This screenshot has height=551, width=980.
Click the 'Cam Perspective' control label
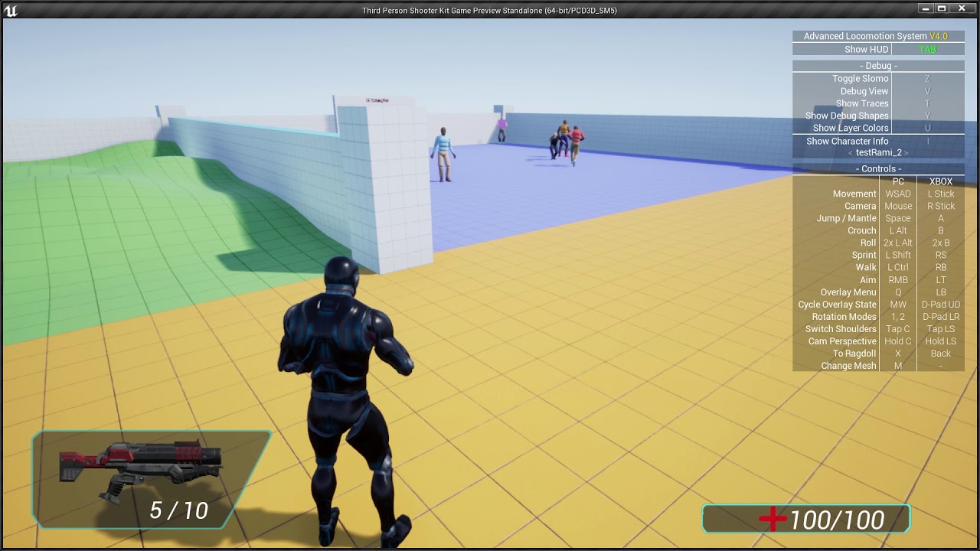point(842,341)
